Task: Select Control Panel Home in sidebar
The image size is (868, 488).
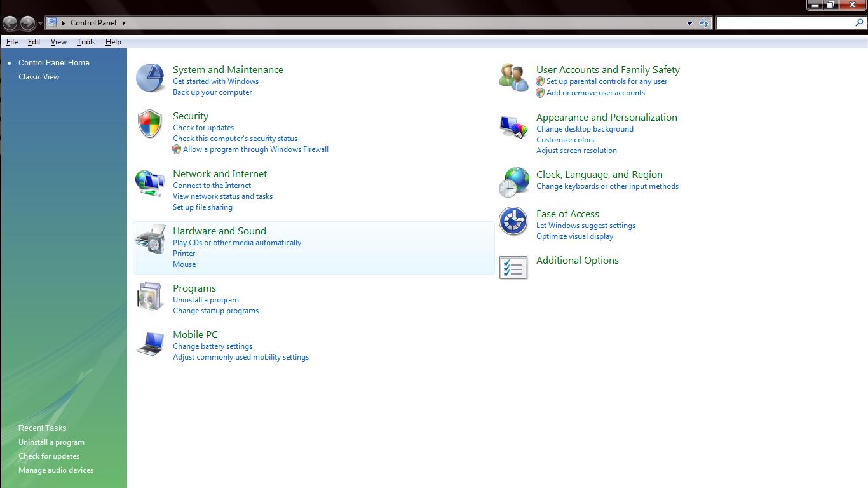Action: [x=54, y=63]
